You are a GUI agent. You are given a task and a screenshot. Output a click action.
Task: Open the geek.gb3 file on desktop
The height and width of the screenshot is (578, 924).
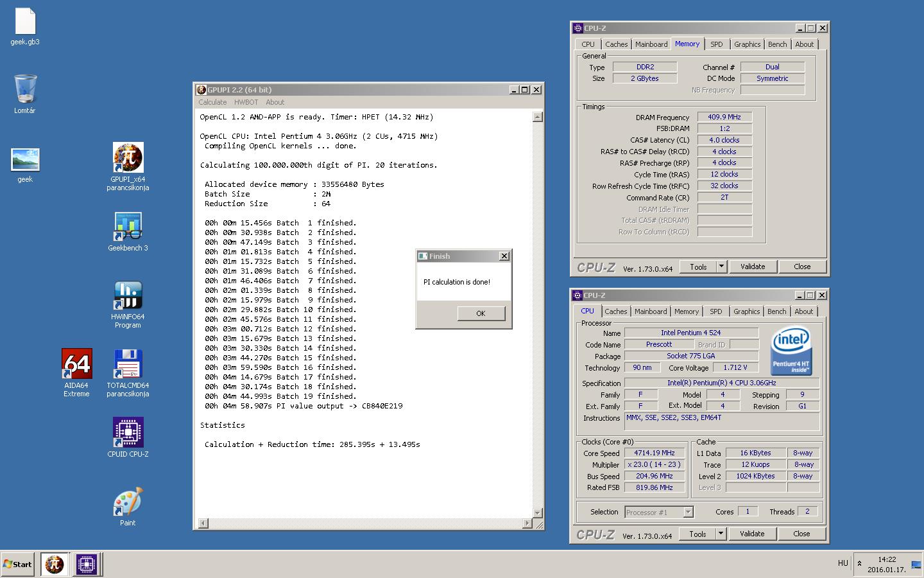25,22
